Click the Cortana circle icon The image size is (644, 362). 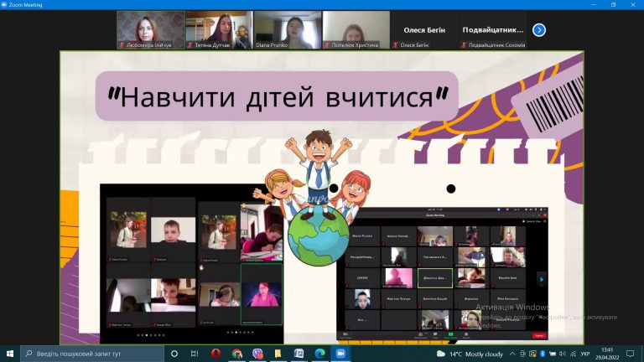174,354
